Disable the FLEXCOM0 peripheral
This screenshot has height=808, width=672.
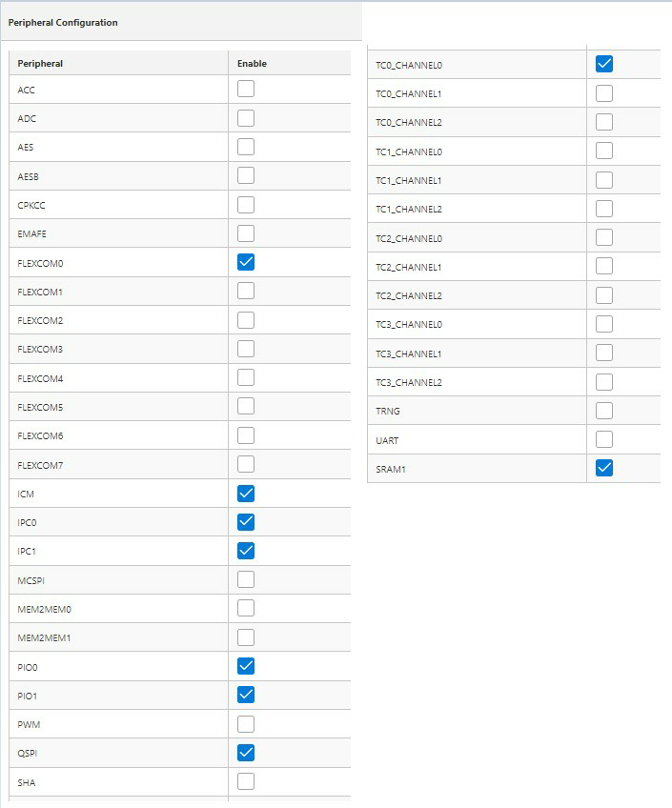point(246,262)
